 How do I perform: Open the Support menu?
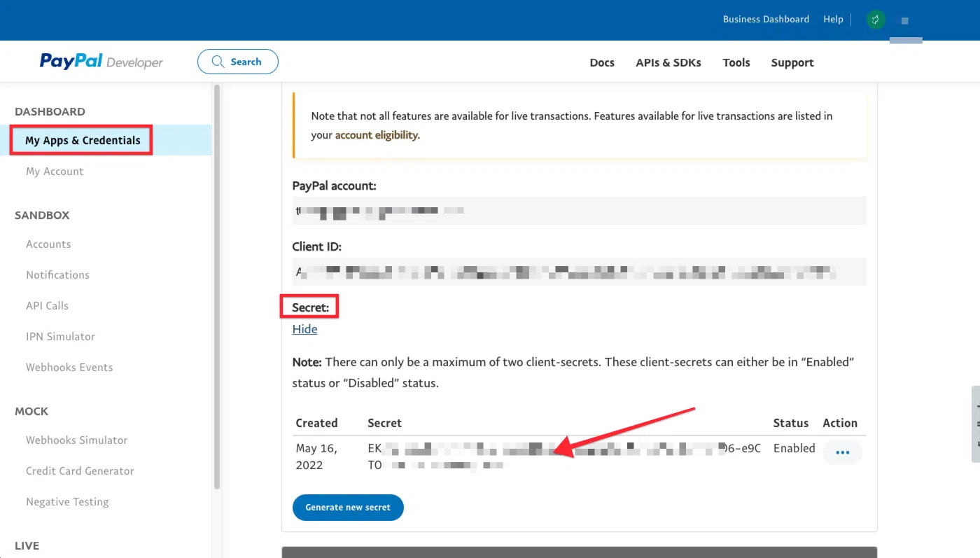click(792, 62)
